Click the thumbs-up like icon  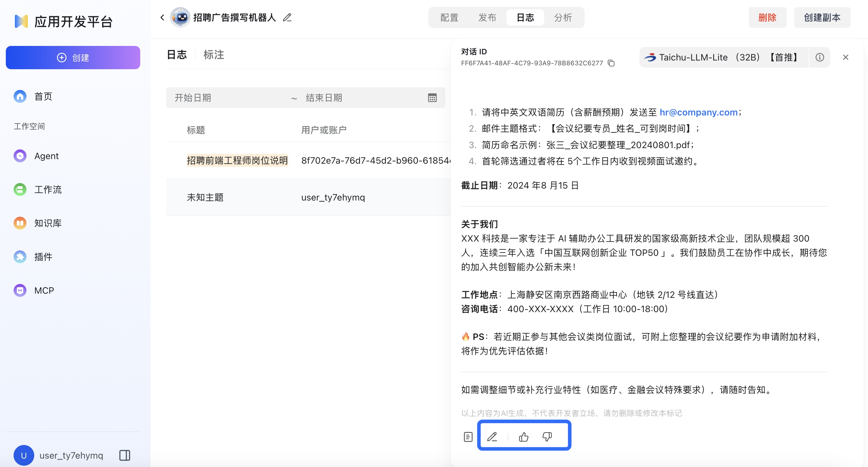(523, 437)
